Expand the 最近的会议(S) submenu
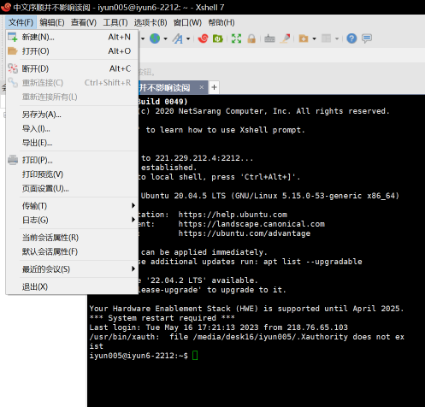This screenshot has height=408, width=426. 72,269
